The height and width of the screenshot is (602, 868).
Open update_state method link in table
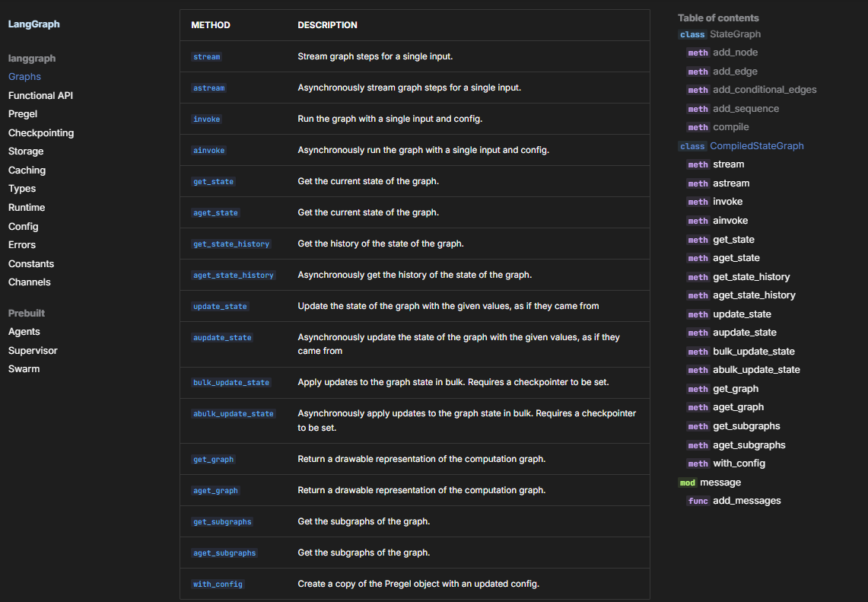(220, 306)
